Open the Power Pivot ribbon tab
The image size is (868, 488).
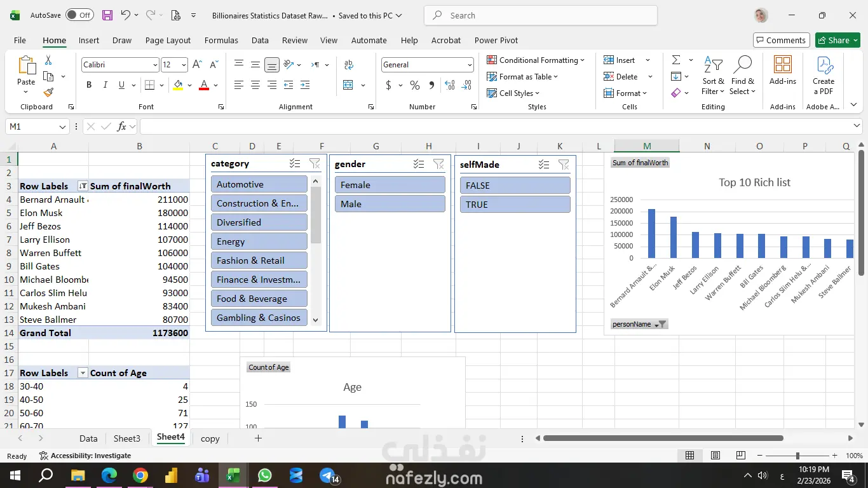tap(496, 40)
